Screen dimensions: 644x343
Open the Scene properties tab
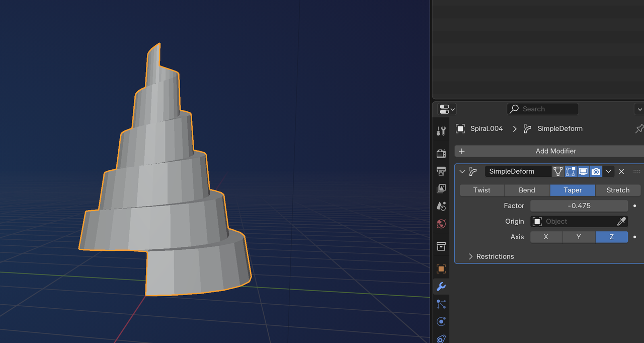click(441, 206)
